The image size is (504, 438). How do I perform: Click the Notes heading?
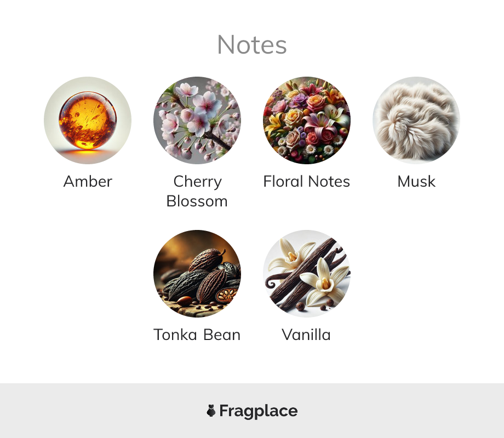[x=252, y=45]
